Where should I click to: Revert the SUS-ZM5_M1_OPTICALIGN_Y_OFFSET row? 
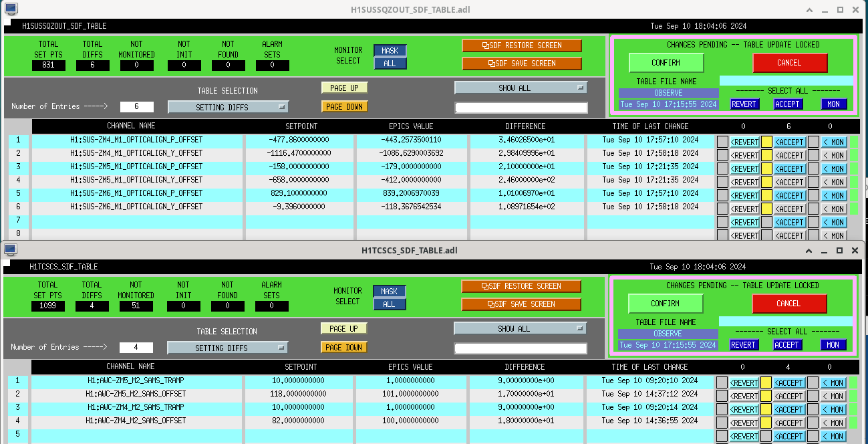[x=744, y=182]
